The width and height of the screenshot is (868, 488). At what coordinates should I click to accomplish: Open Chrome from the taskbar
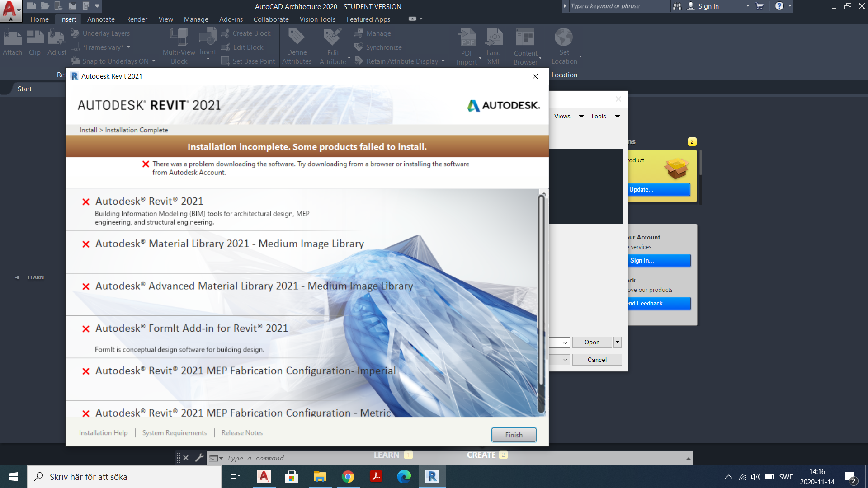pos(348,477)
